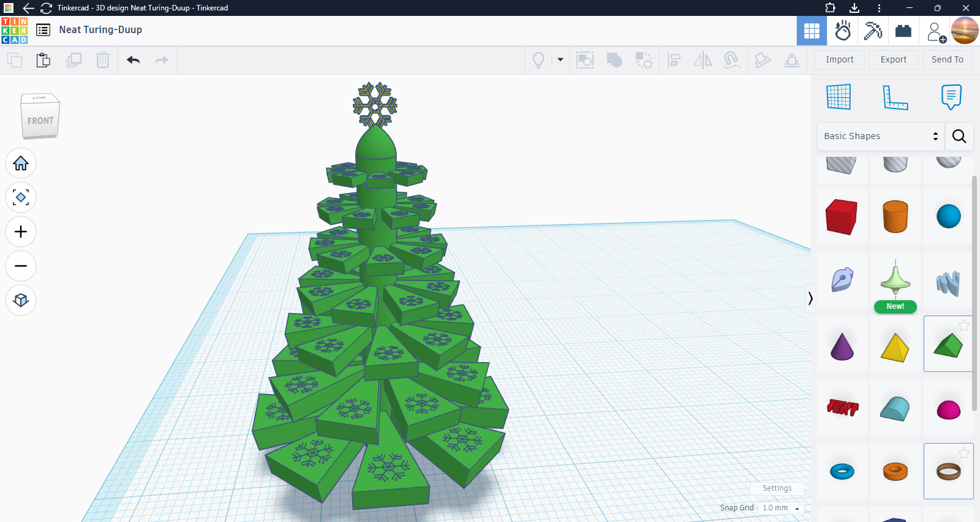This screenshot has height=522, width=980.
Task: Redo the last action
Action: (x=162, y=60)
